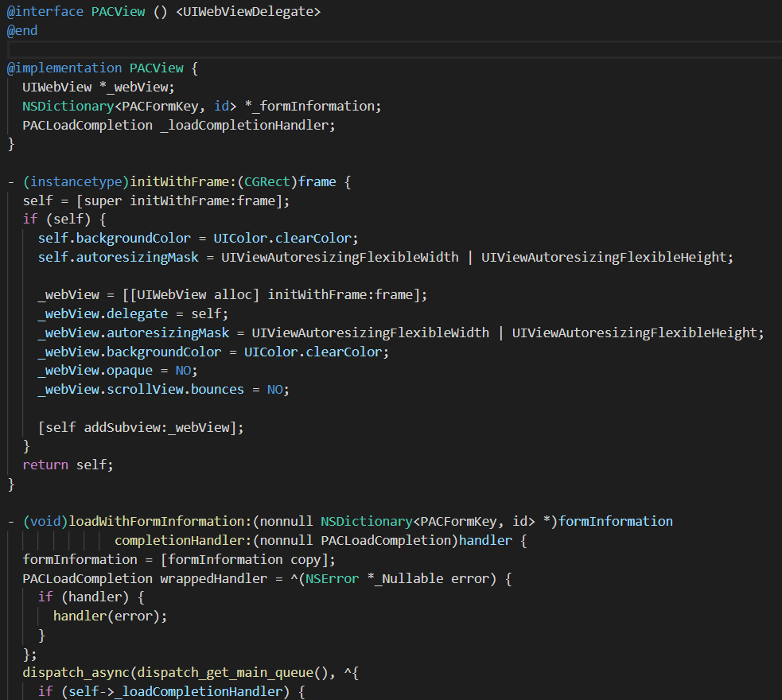This screenshot has height=700, width=782.
Task: Click the super initWithFrame:frame call
Action: point(183,201)
